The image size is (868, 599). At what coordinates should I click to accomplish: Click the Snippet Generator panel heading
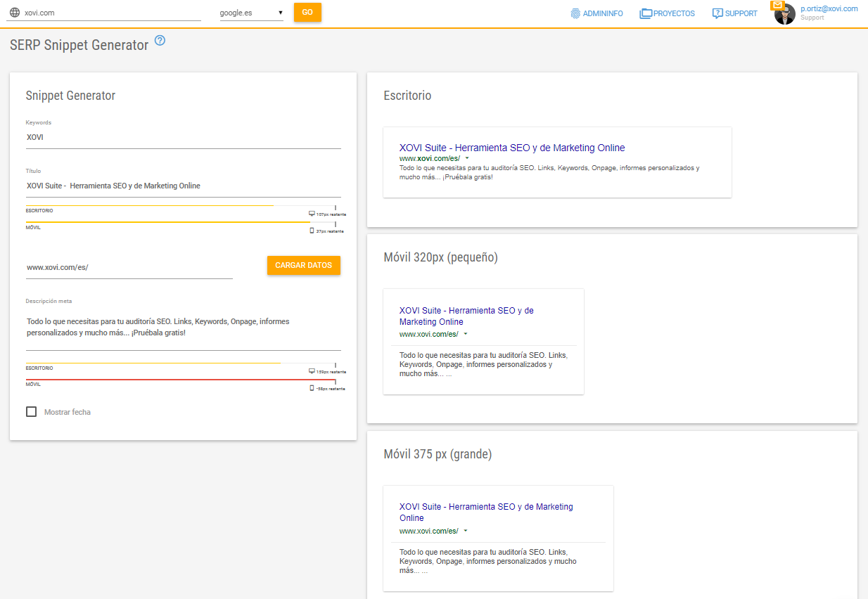click(70, 96)
